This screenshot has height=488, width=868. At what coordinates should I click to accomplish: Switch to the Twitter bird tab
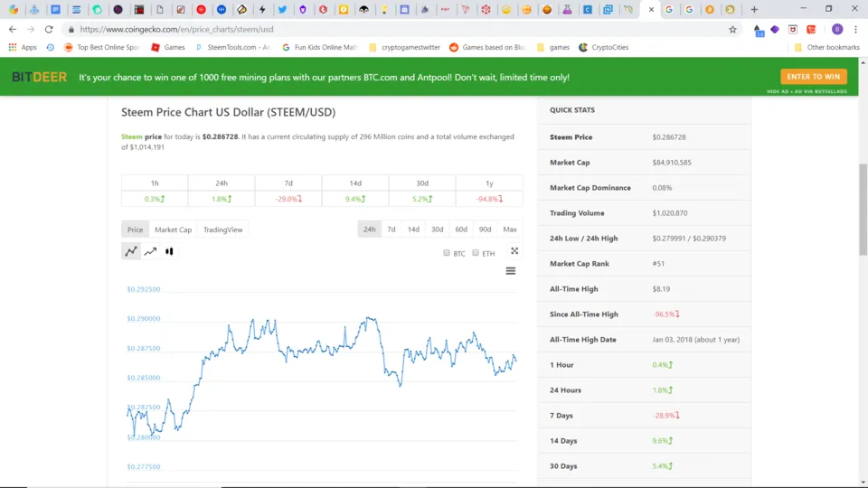282,9
